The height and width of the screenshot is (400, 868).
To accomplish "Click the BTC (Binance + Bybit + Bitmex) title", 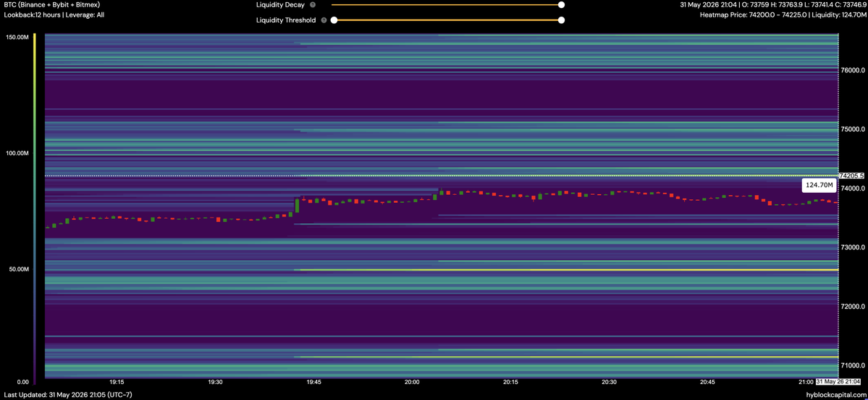I will click(51, 4).
